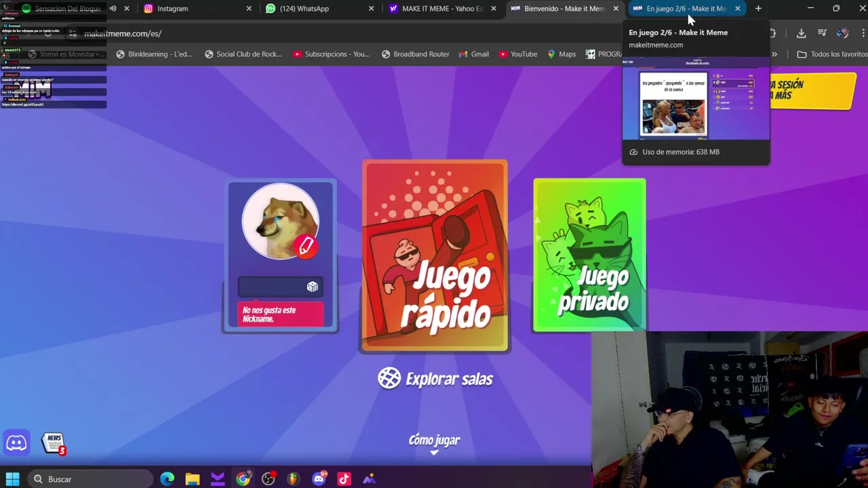This screenshot has height=488, width=868.
Task: Open the Discord link on game page
Action: point(16,443)
